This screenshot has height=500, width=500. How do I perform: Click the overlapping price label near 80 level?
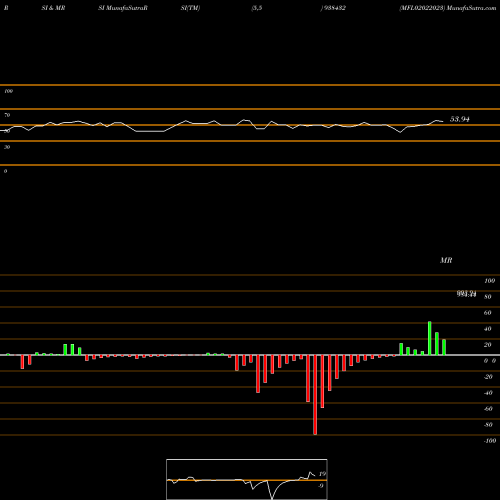(466, 294)
